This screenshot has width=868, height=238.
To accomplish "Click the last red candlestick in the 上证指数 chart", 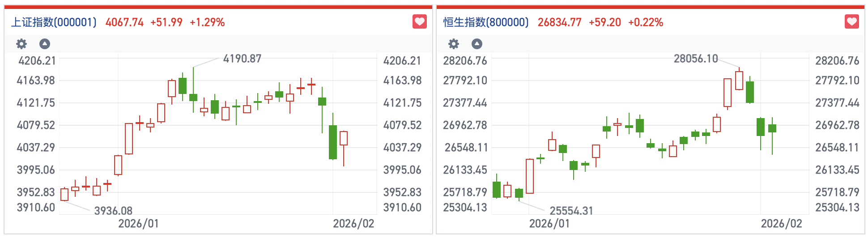I will coord(344,138).
